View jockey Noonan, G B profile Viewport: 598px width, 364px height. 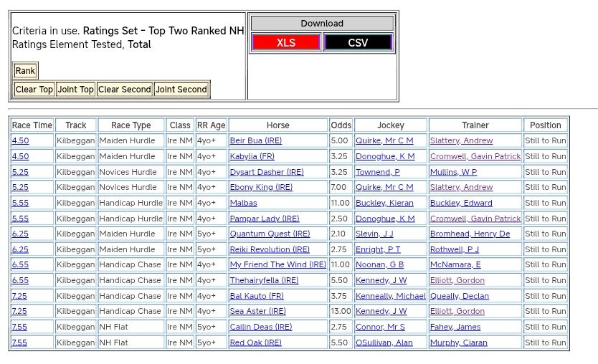coord(379,265)
